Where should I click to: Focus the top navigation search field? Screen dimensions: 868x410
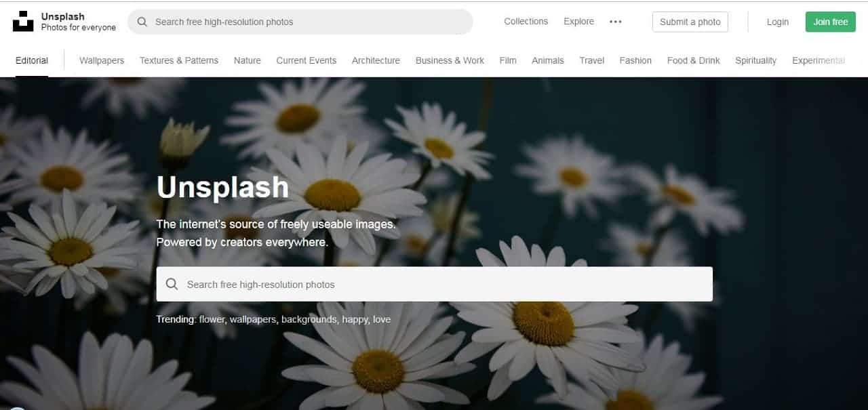coord(300,22)
